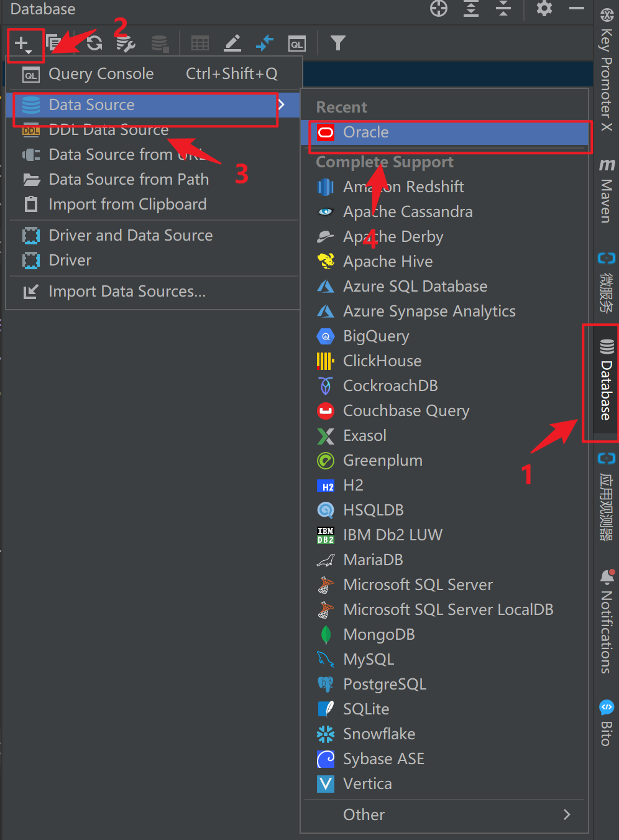
Task: Open the Database panel settings gear
Action: pos(544,9)
